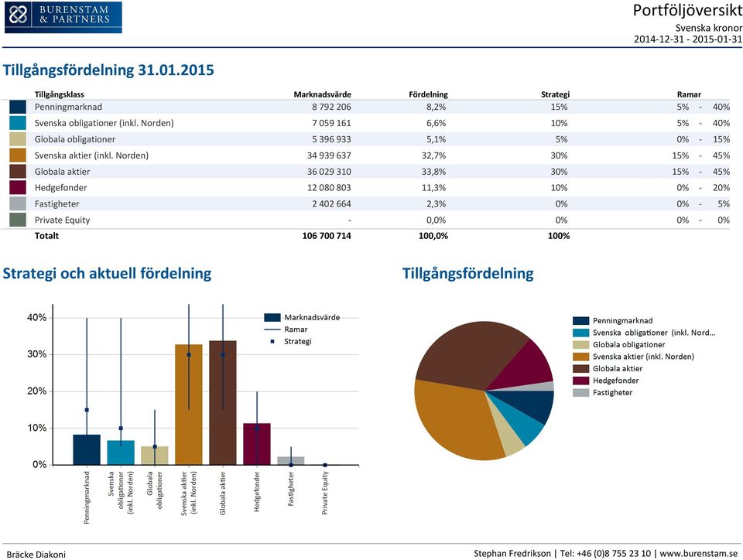Click the market value 36 029 310

point(329,172)
